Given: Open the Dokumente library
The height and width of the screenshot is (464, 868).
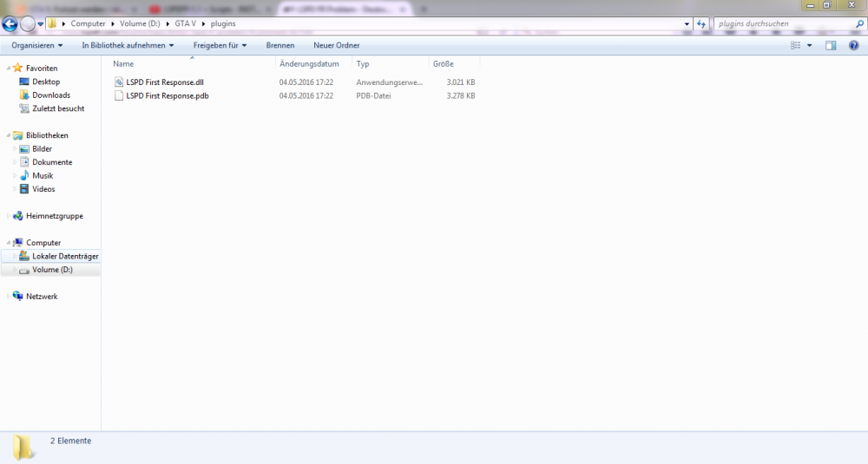Looking at the screenshot, I should pos(52,162).
